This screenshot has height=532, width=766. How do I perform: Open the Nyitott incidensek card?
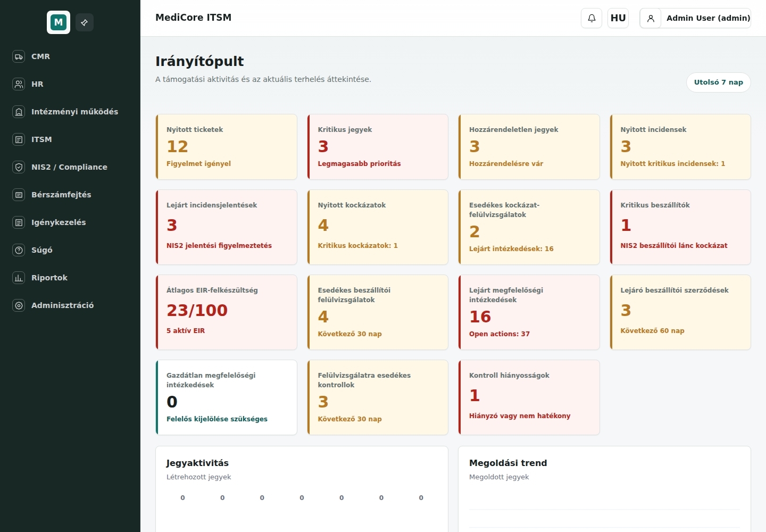pyautogui.click(x=680, y=147)
